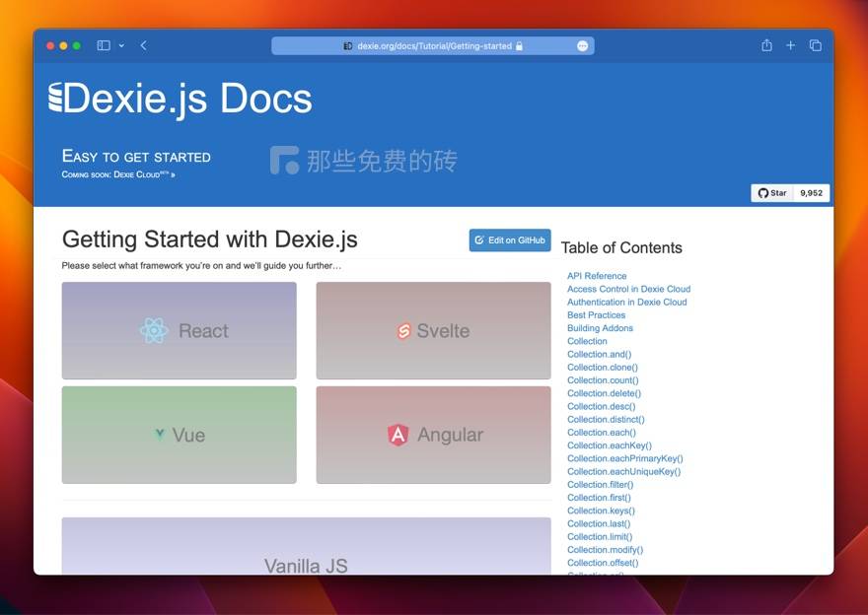
Task: Click the Edit on GitHub button
Action: point(510,240)
